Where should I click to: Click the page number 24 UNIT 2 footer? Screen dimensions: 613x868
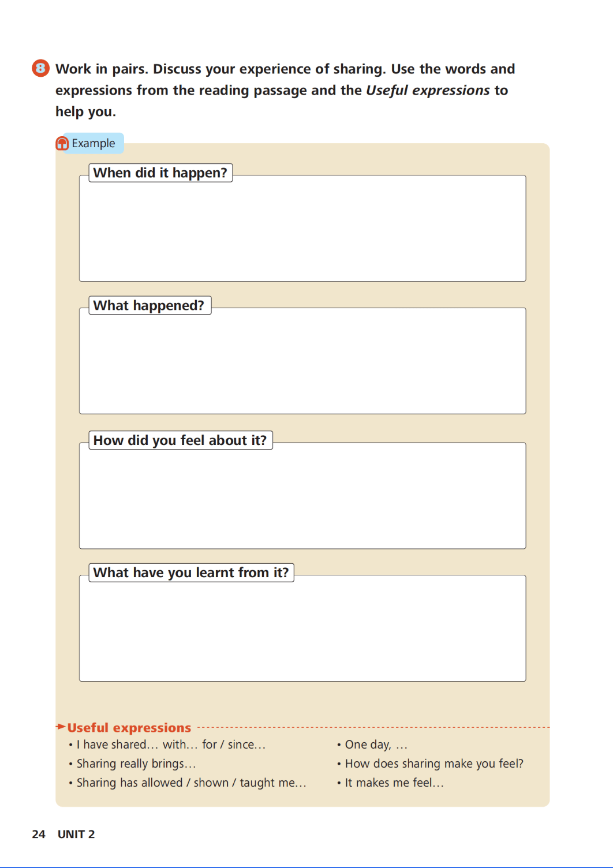click(x=63, y=834)
